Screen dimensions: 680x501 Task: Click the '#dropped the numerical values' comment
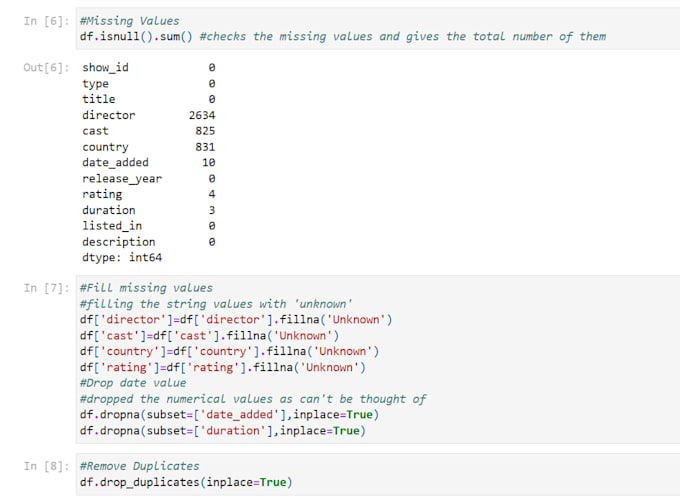[253, 399]
